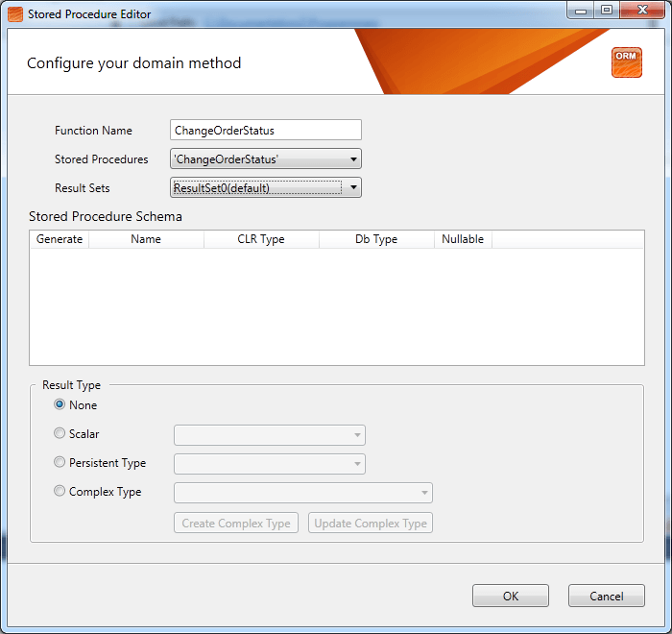Expand the Complex Type combo box

[x=303, y=493]
